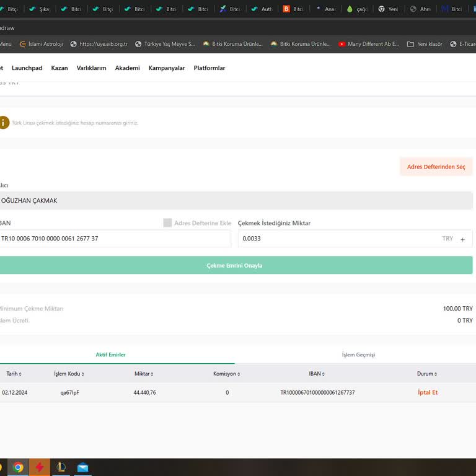Sort table by Tarih column

coord(14,374)
